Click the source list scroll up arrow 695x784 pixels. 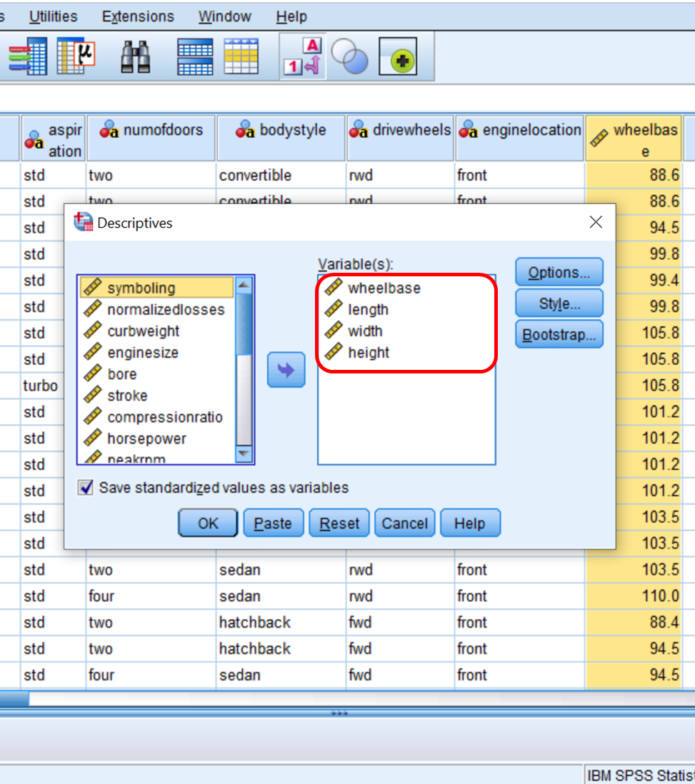(x=244, y=285)
